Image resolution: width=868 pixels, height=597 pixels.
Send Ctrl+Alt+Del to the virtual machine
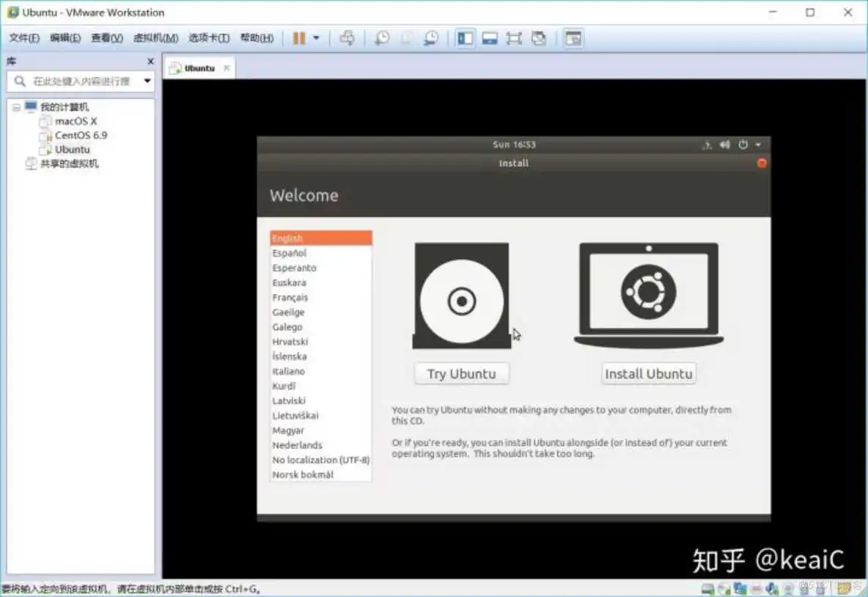tap(347, 37)
